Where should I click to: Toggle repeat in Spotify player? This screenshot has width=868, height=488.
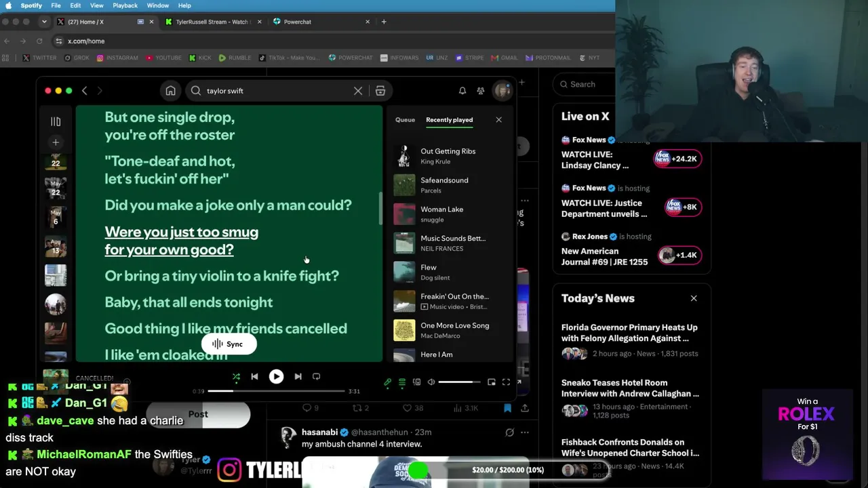point(316,376)
